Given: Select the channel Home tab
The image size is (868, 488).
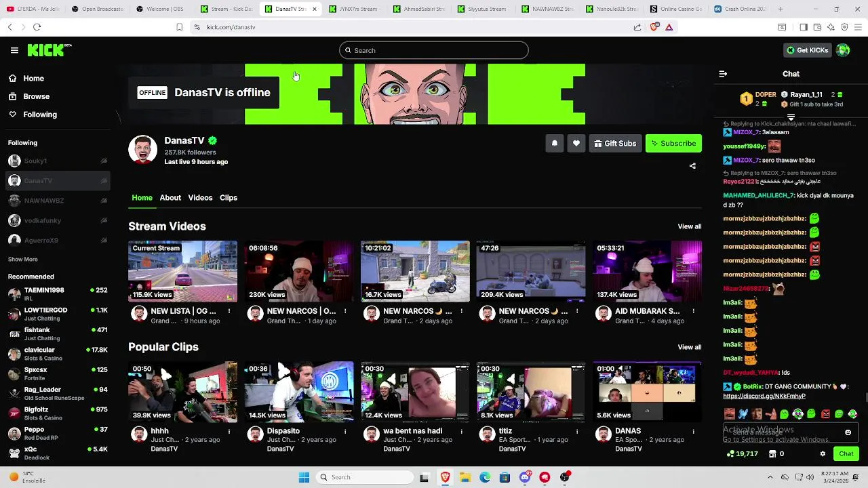Looking at the screenshot, I should [x=142, y=197].
